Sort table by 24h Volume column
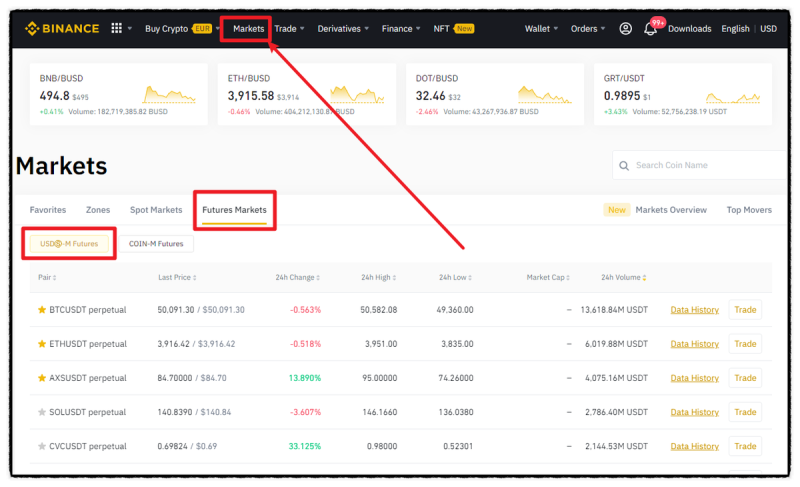Viewport: 800px width, 487px height. (x=623, y=277)
